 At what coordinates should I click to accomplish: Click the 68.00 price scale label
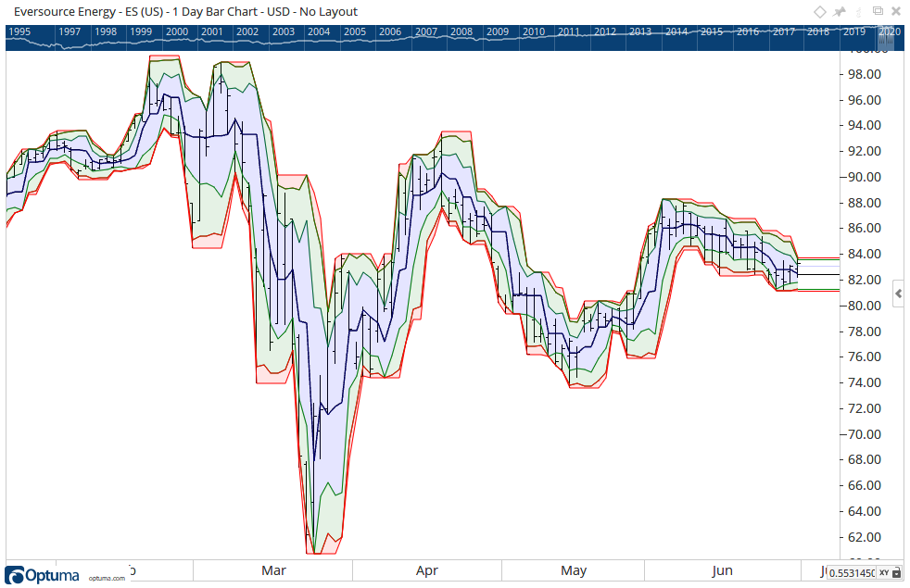pos(865,460)
